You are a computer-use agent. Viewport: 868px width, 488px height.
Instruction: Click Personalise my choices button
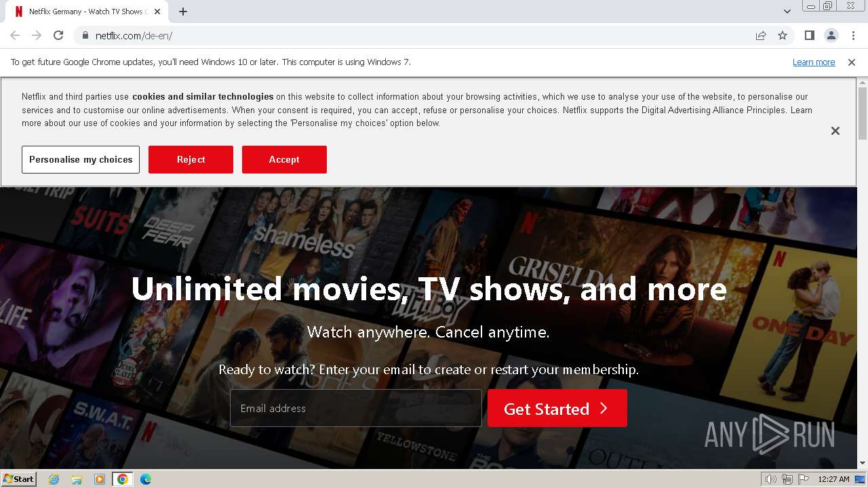pyautogui.click(x=81, y=159)
